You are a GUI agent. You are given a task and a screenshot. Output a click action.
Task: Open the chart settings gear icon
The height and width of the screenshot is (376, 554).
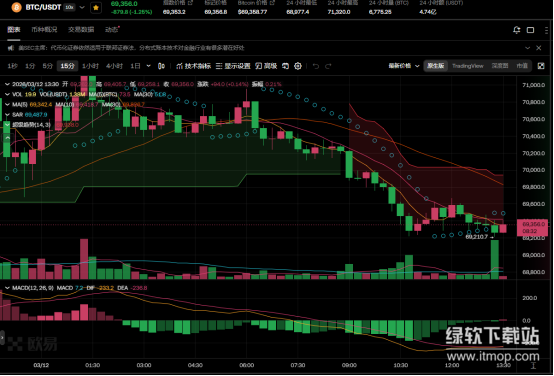(x=298, y=66)
